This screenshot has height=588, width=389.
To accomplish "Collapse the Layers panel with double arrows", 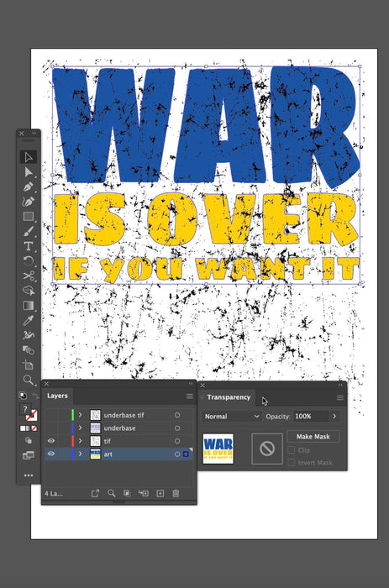I will click(191, 384).
